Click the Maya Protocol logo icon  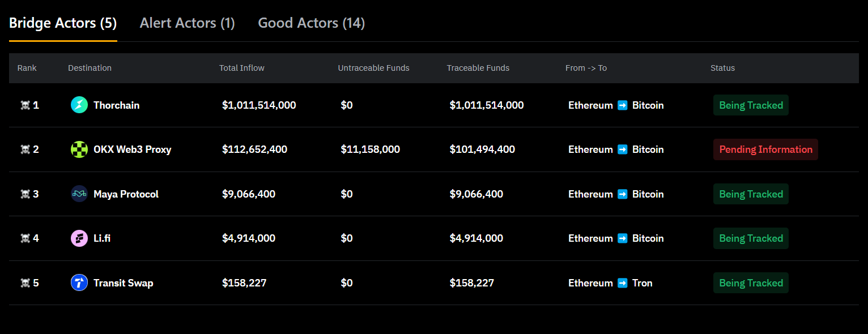(79, 194)
